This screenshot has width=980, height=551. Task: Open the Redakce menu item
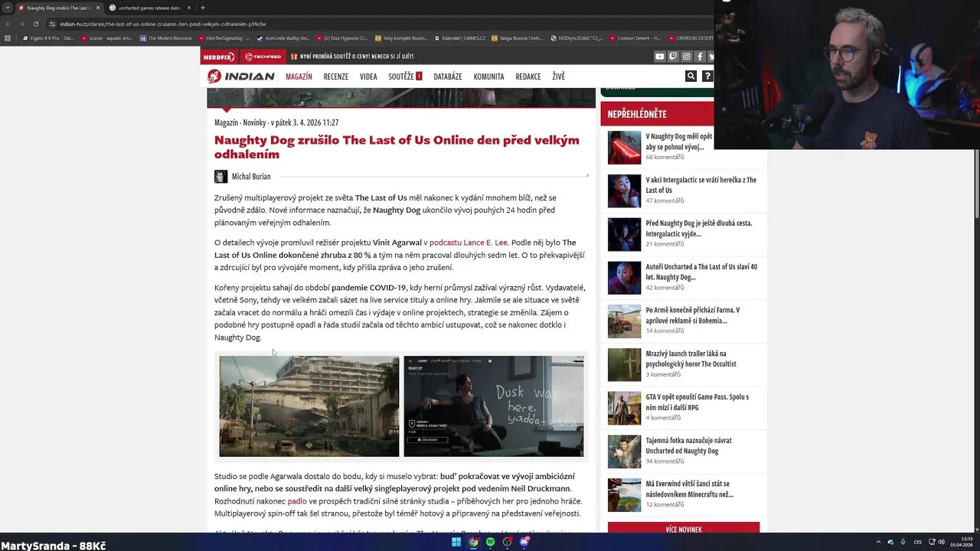tap(528, 77)
